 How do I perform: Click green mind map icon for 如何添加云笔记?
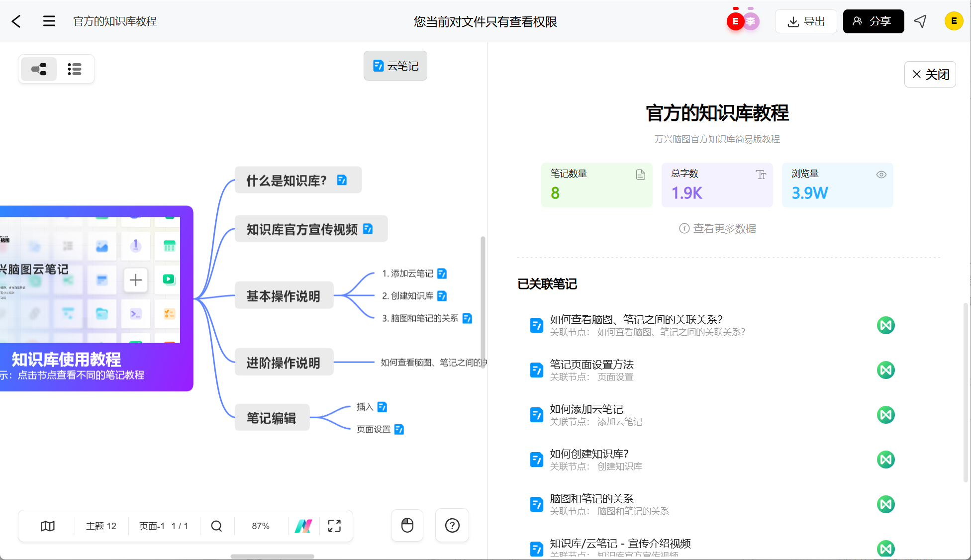[886, 415]
